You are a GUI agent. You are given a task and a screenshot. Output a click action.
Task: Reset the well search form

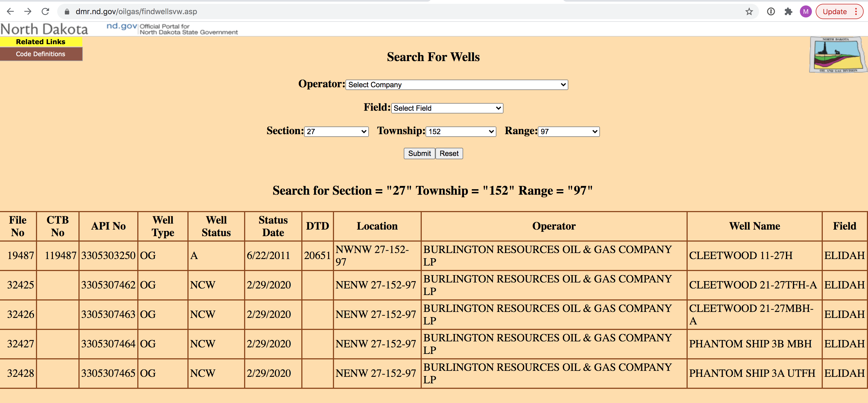tap(449, 154)
